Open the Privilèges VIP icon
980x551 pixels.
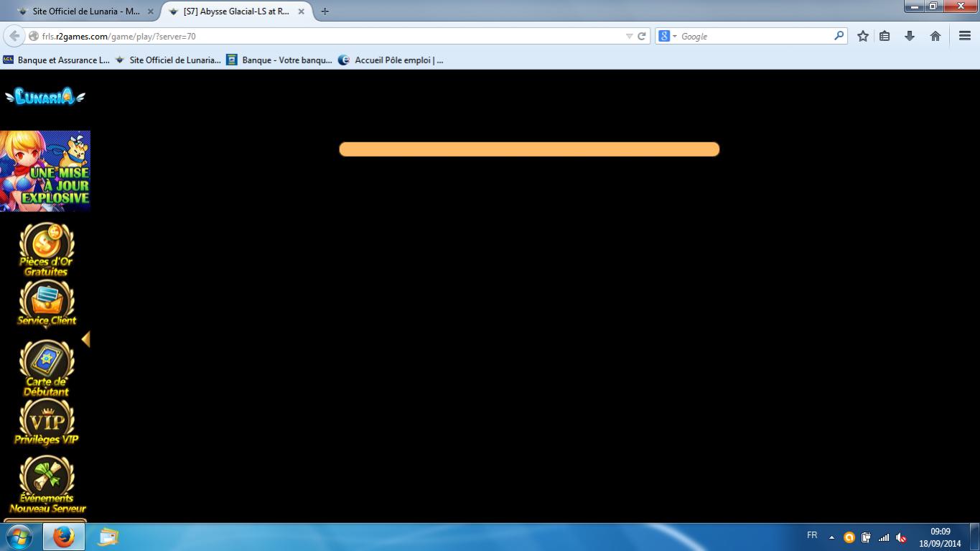(46, 422)
